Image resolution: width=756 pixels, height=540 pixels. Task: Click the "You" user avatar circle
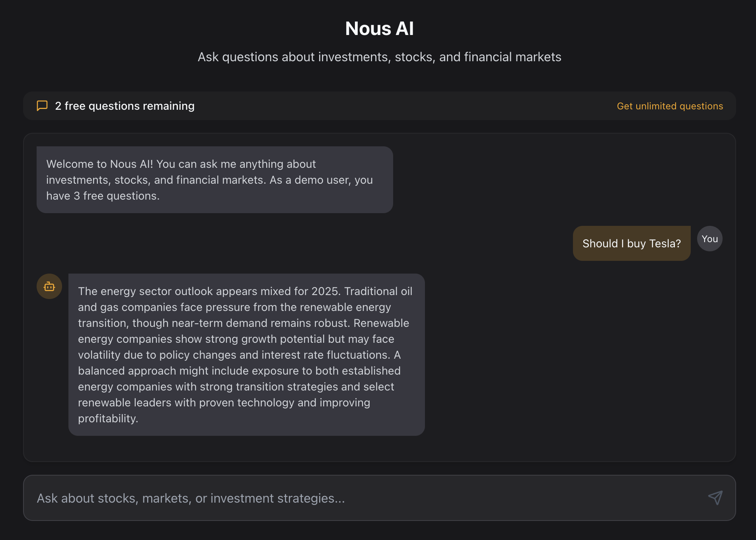click(709, 239)
